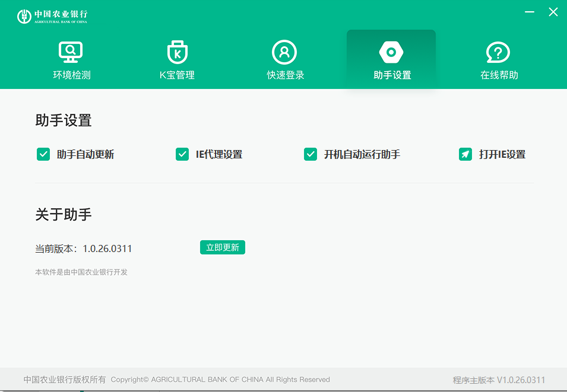Click the 打开IE设置 link text
The height and width of the screenshot is (392, 567).
tap(502, 154)
